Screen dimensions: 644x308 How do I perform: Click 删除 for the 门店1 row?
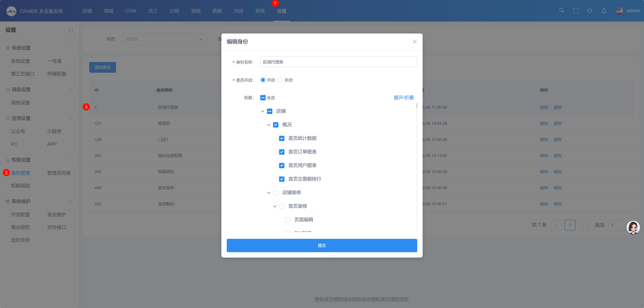[x=557, y=139]
